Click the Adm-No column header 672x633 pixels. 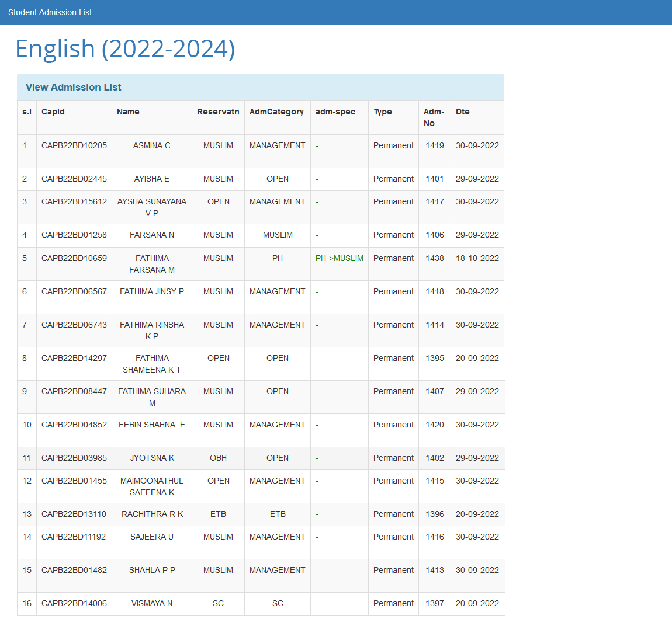434,117
